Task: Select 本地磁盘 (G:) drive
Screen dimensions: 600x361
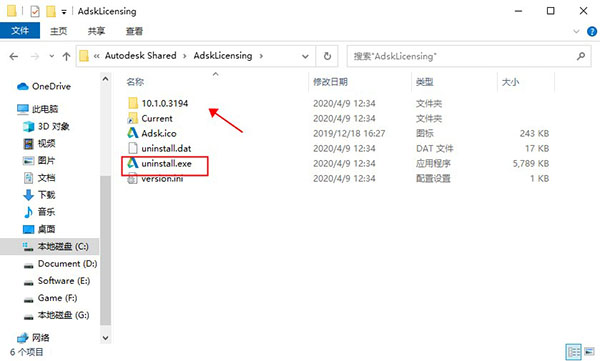Action: pyautogui.click(x=64, y=315)
